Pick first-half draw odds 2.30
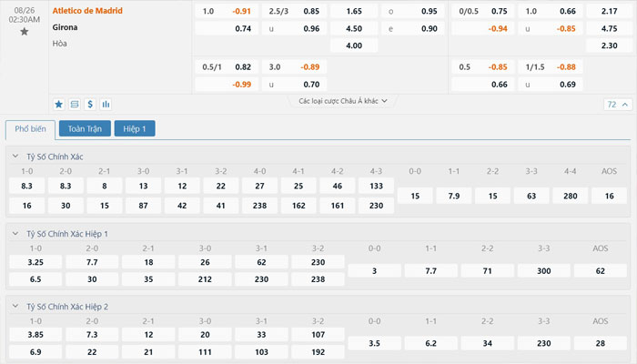The image size is (637, 364). pos(609,45)
